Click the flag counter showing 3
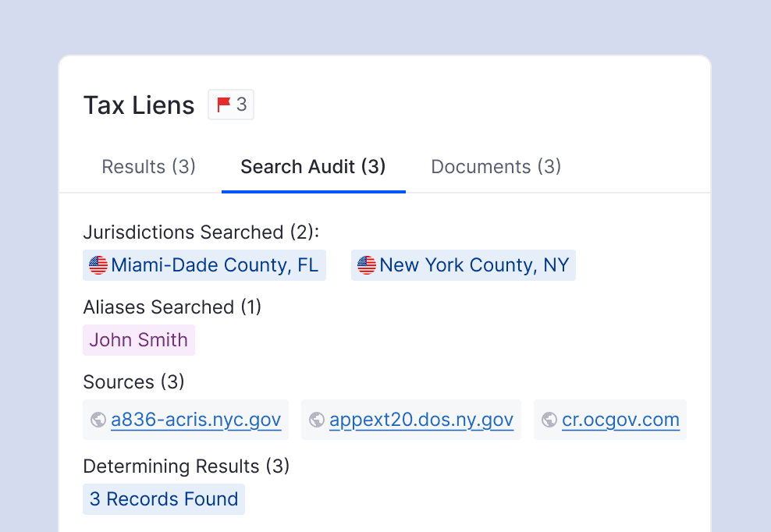 241,104
